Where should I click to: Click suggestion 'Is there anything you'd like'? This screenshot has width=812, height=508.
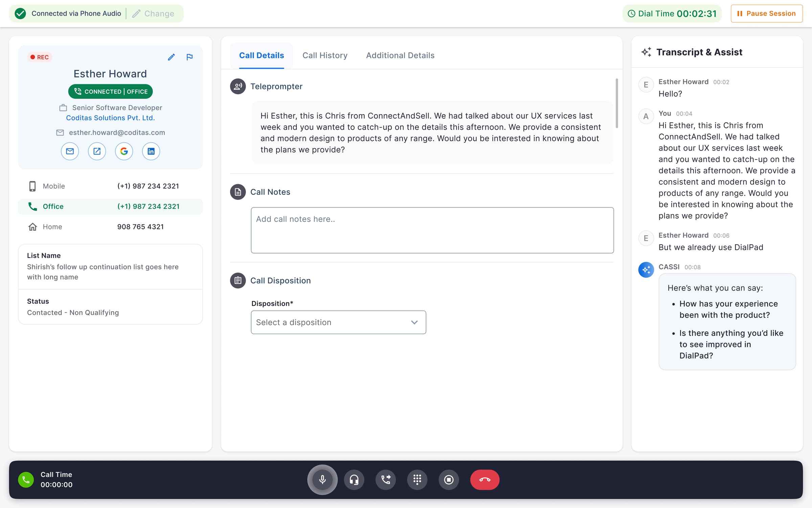(731, 344)
